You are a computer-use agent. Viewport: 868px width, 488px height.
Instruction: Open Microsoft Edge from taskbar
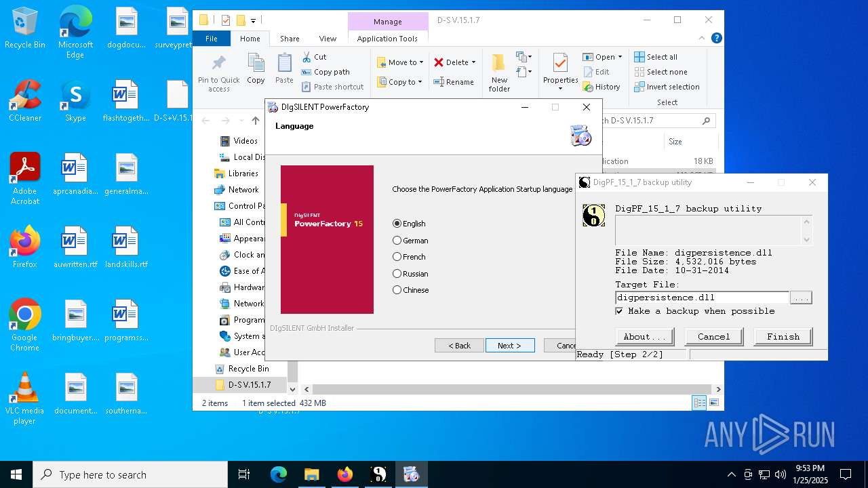click(x=279, y=474)
